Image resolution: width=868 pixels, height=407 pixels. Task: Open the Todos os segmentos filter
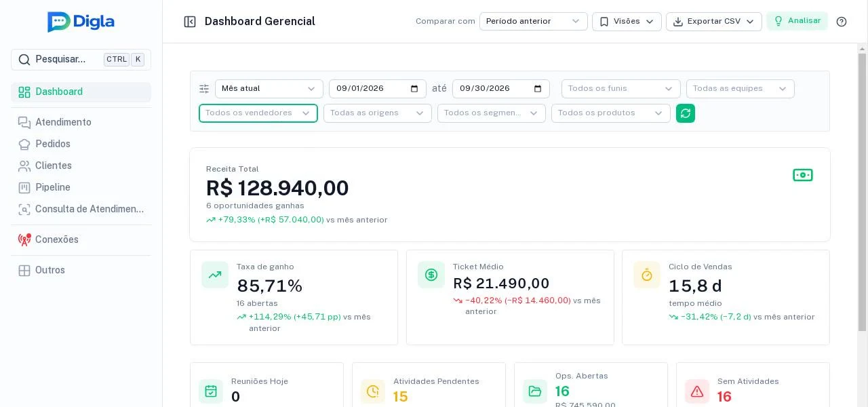point(492,113)
